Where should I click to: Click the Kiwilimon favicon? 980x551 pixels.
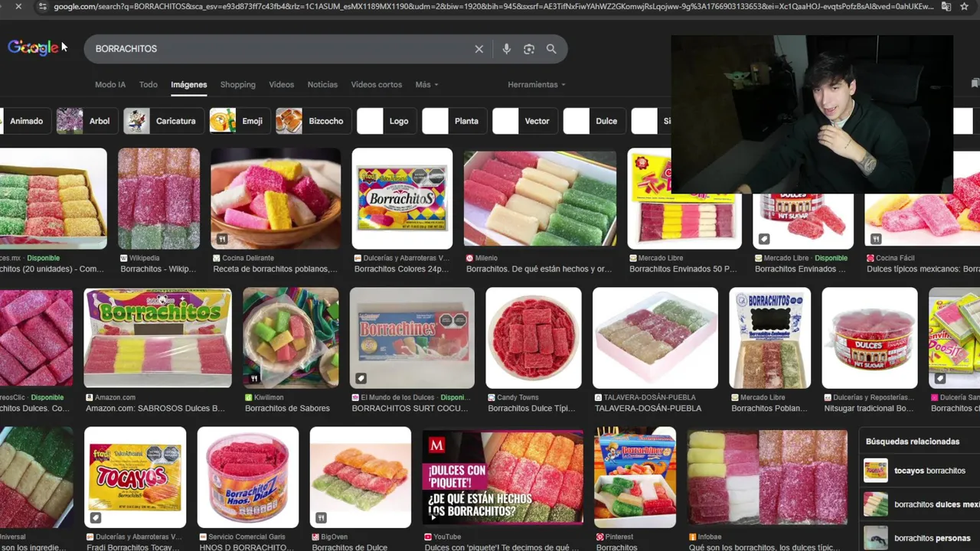(x=248, y=397)
